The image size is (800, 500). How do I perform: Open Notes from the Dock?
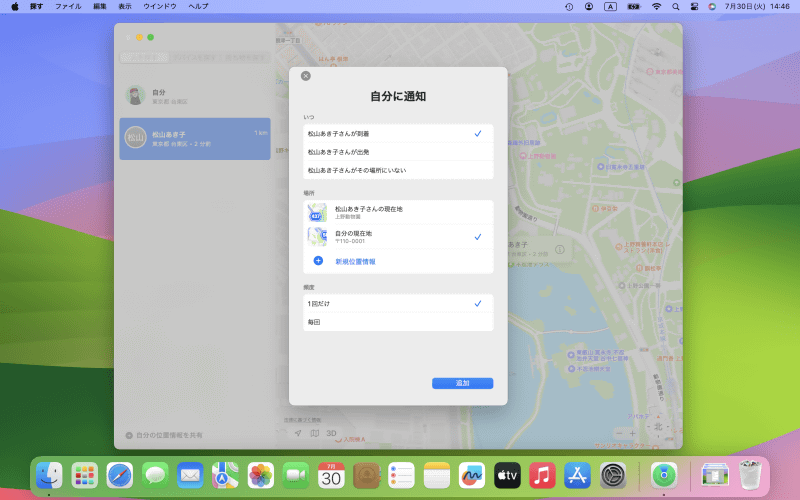437,476
